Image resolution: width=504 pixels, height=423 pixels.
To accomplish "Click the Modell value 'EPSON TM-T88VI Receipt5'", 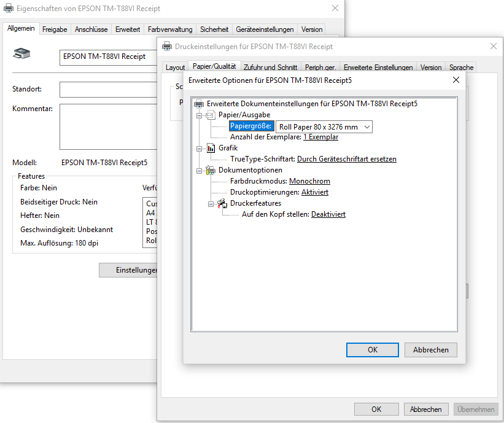I will point(104,163).
